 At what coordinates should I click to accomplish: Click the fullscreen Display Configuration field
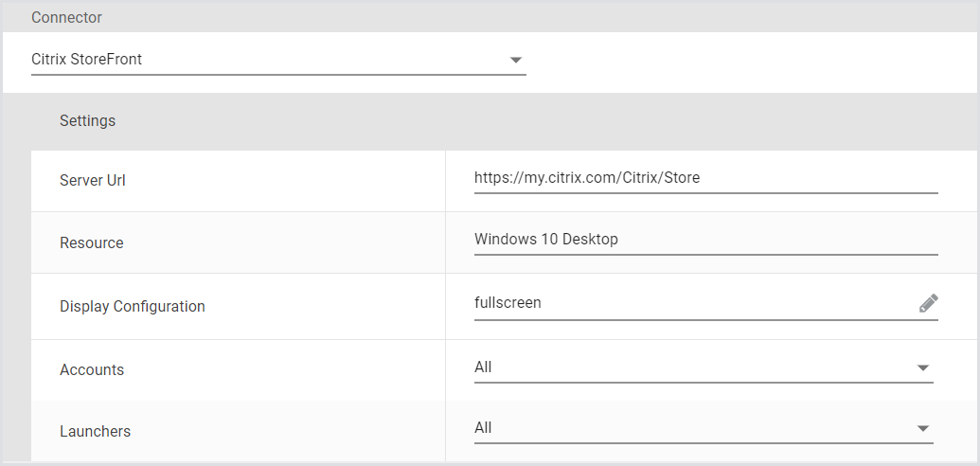tap(508, 303)
